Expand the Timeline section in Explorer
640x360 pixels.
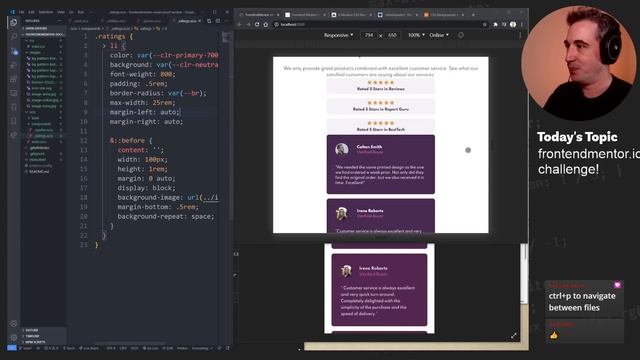click(x=43, y=336)
